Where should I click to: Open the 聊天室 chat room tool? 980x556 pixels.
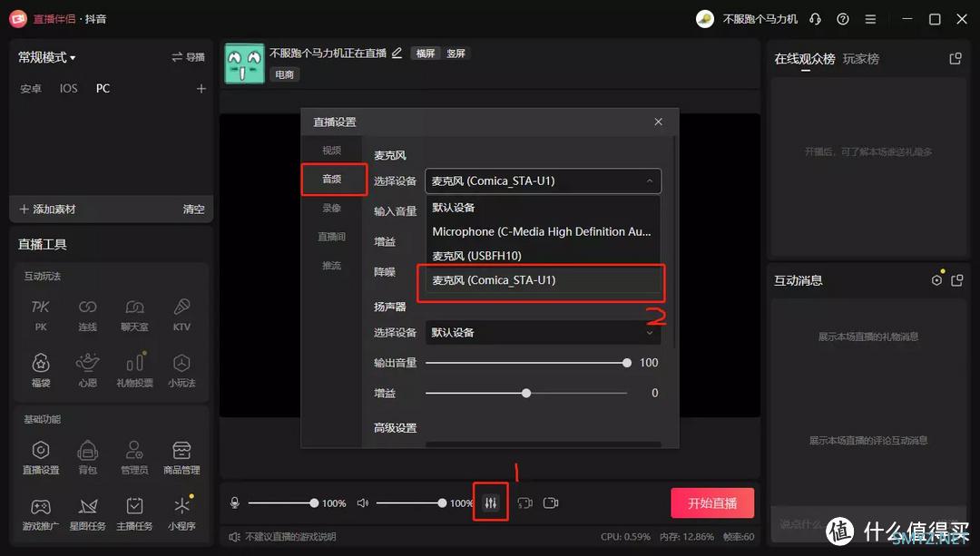click(x=134, y=315)
